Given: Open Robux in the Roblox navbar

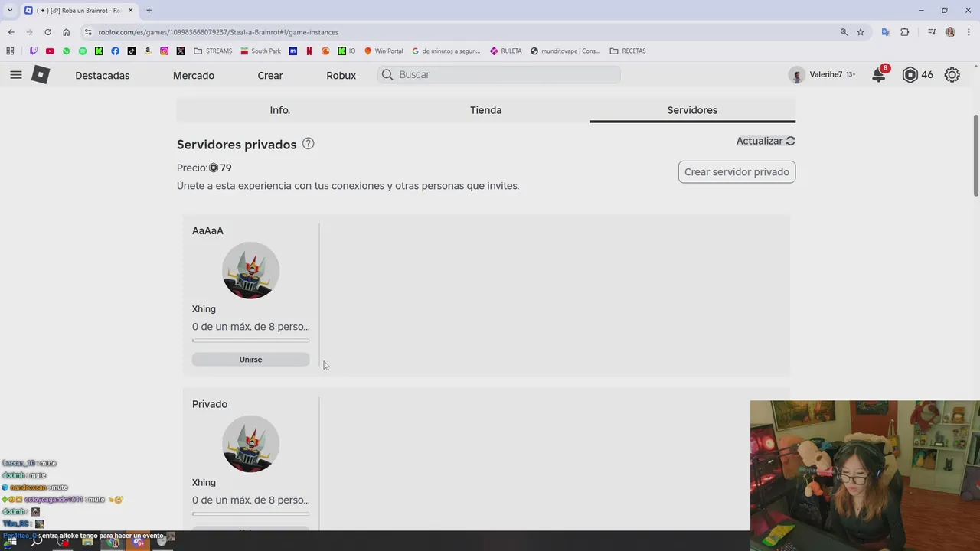Looking at the screenshot, I should click(x=341, y=75).
